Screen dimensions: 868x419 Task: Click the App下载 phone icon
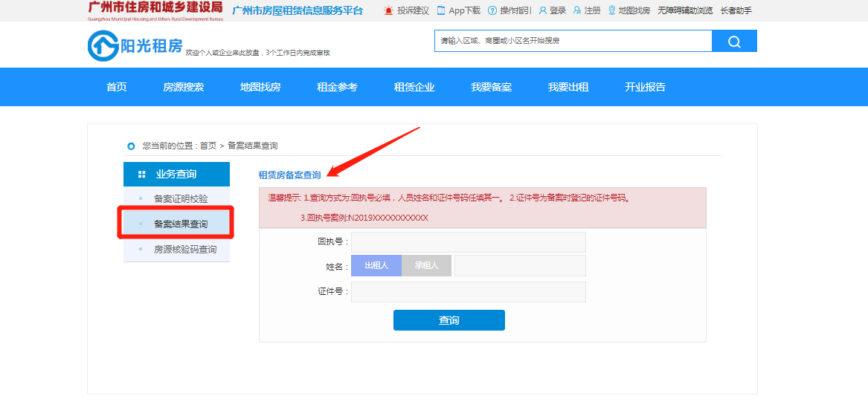click(x=441, y=10)
